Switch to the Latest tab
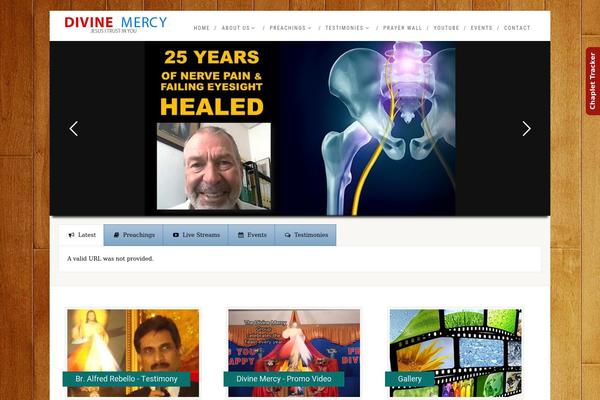Screen dimensions: 600x400 82,235
